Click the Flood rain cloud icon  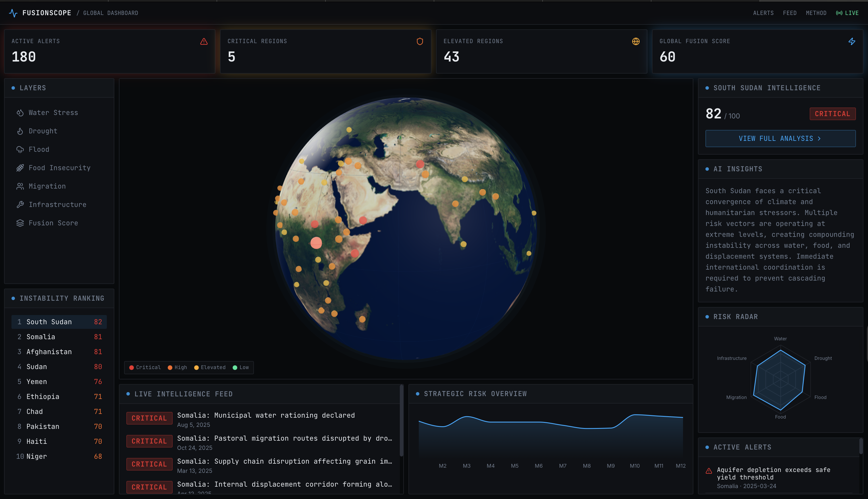tap(20, 149)
